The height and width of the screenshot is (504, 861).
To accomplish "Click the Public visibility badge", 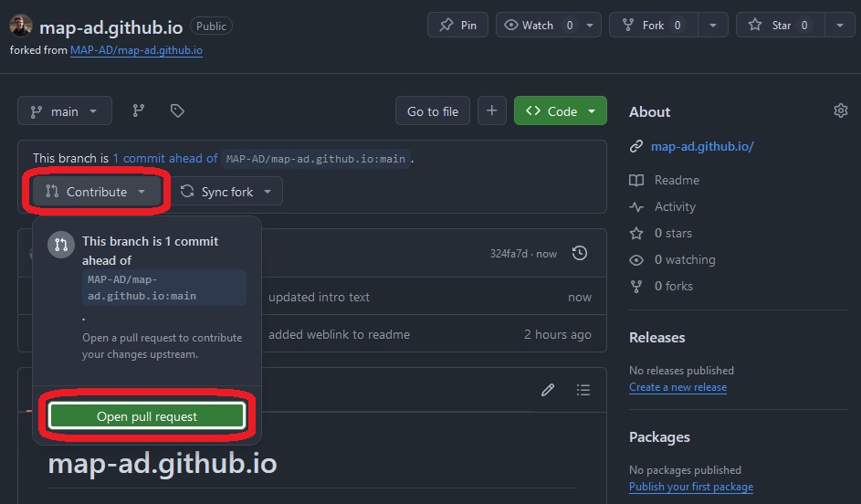I will point(211,26).
